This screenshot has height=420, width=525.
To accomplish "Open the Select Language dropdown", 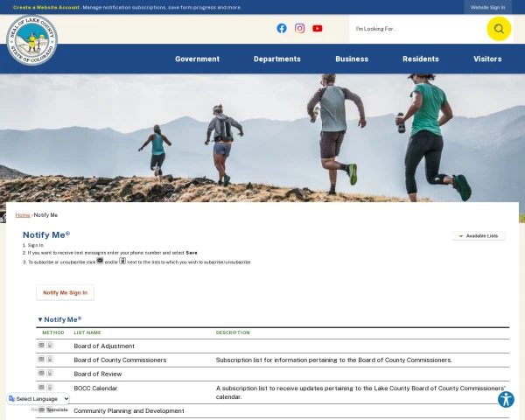I will click(38, 399).
